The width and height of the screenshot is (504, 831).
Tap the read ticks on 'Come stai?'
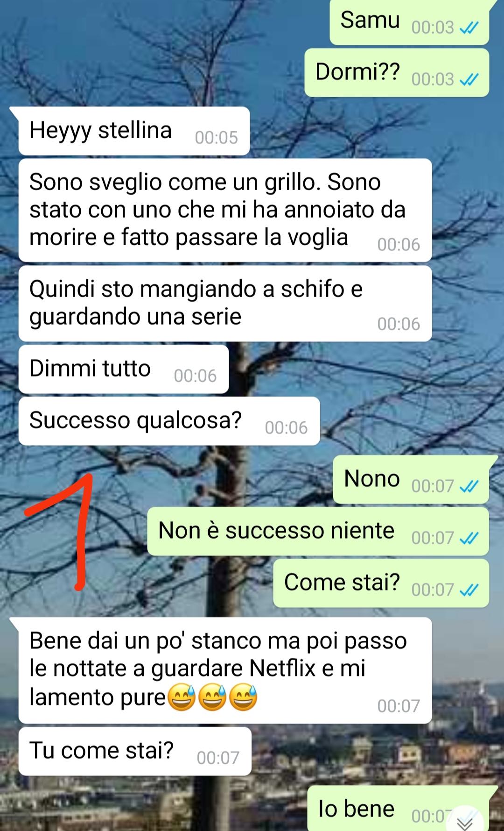tap(469, 590)
